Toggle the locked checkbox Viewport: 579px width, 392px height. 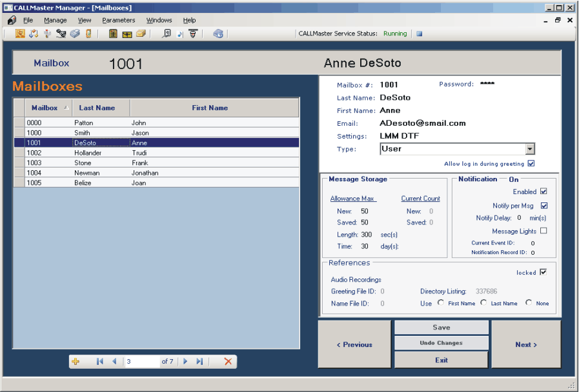pyautogui.click(x=543, y=272)
